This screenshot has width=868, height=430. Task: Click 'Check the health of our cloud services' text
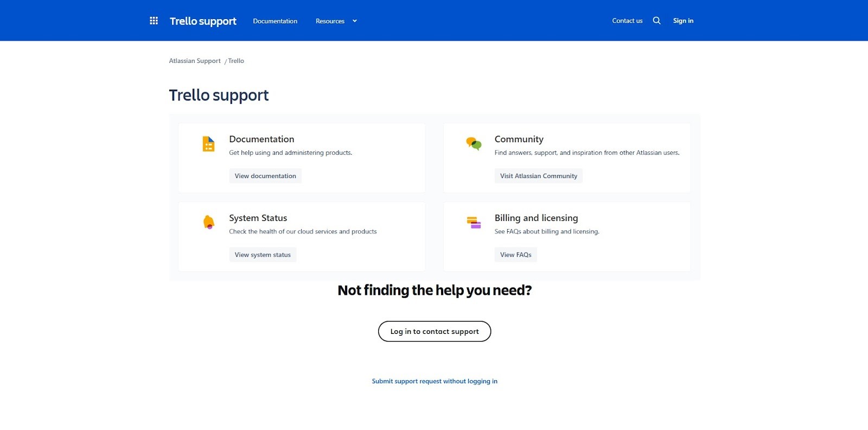click(303, 231)
